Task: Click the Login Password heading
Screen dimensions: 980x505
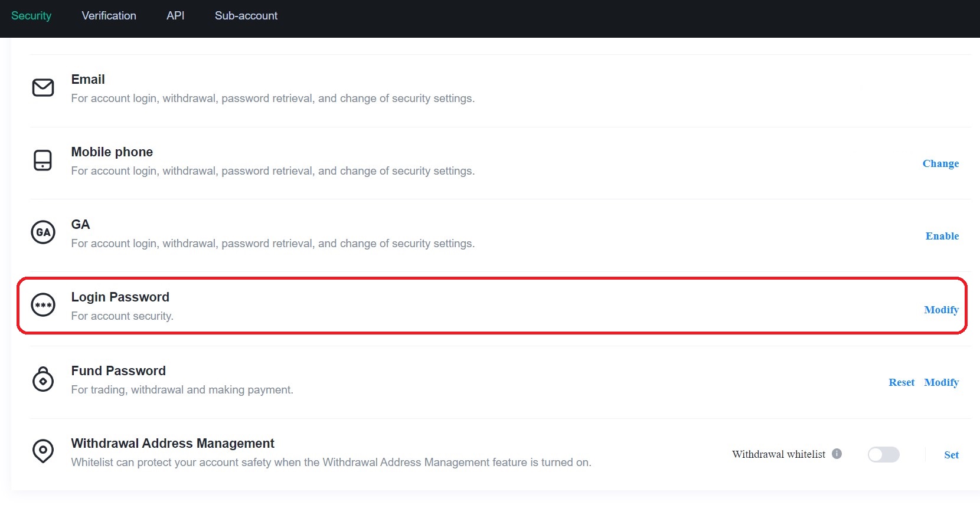Action: pos(120,297)
